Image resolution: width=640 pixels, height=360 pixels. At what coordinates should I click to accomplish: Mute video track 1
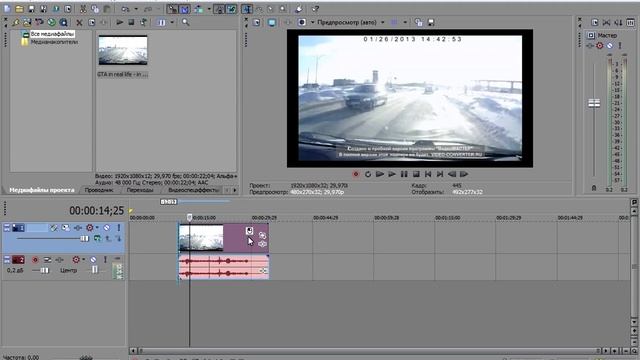click(107, 228)
